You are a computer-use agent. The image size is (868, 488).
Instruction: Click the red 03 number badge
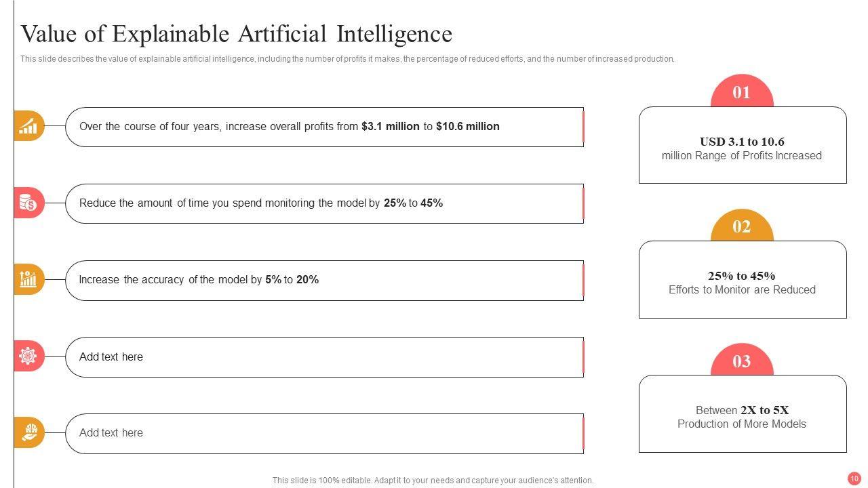[742, 361]
